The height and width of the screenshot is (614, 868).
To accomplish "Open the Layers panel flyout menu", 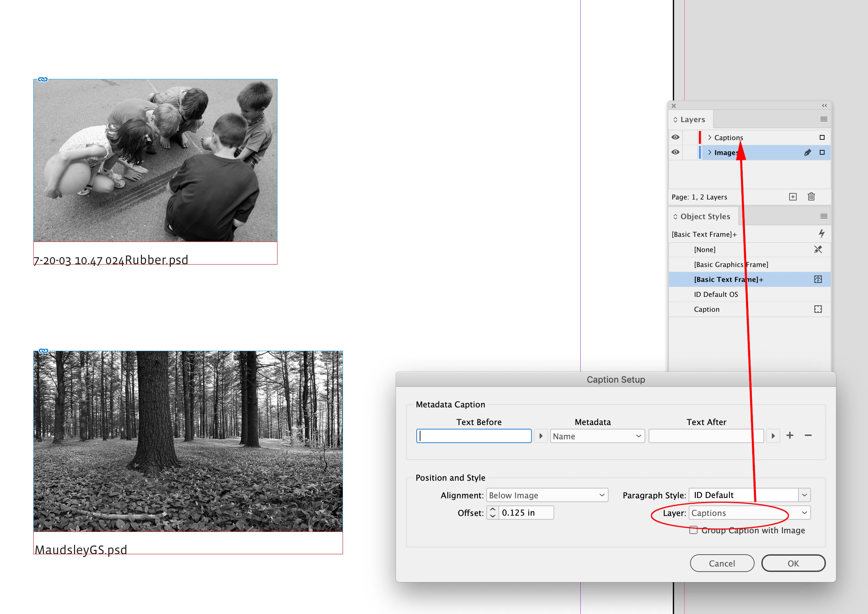I will click(x=824, y=119).
